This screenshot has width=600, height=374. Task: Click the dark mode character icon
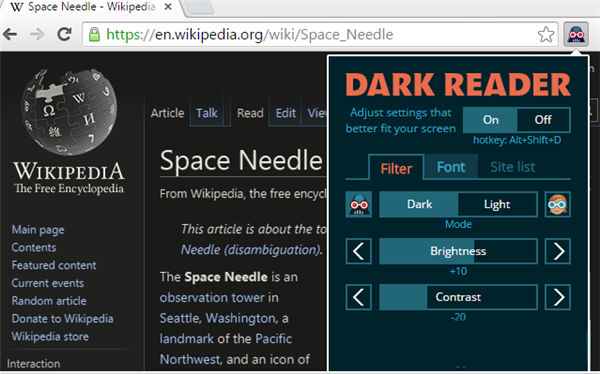pyautogui.click(x=359, y=204)
